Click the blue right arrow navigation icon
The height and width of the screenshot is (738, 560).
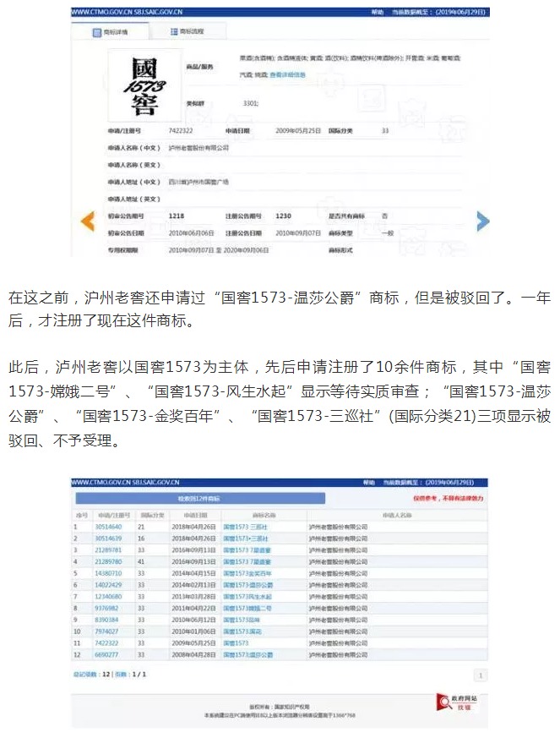(482, 221)
